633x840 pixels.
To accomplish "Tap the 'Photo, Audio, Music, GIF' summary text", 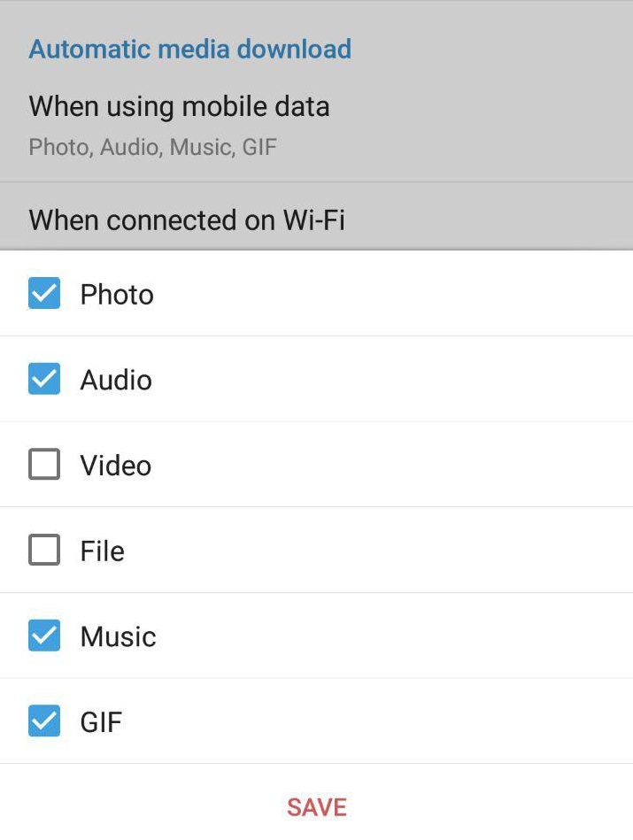I will pyautogui.click(x=152, y=147).
